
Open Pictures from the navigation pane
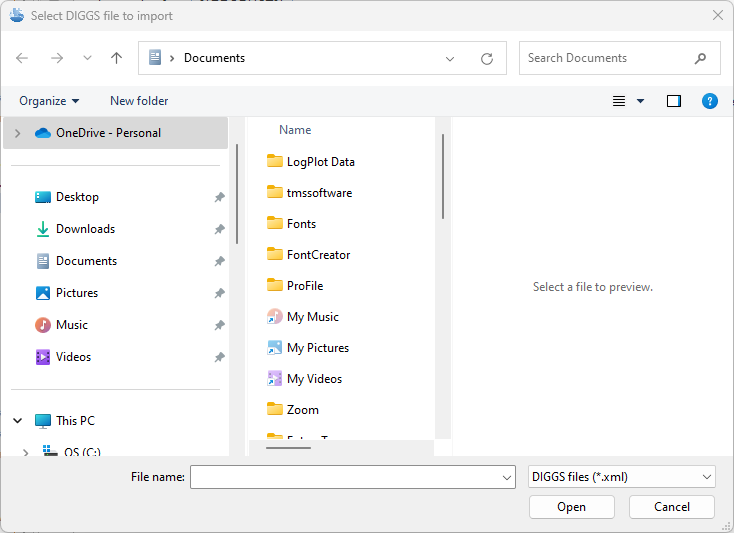[77, 293]
